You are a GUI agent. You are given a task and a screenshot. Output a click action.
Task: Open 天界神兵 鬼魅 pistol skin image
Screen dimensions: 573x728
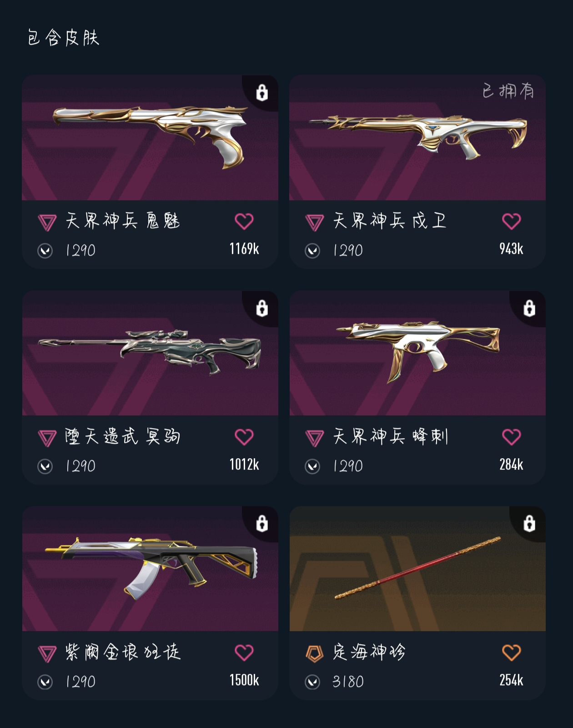pos(150,137)
